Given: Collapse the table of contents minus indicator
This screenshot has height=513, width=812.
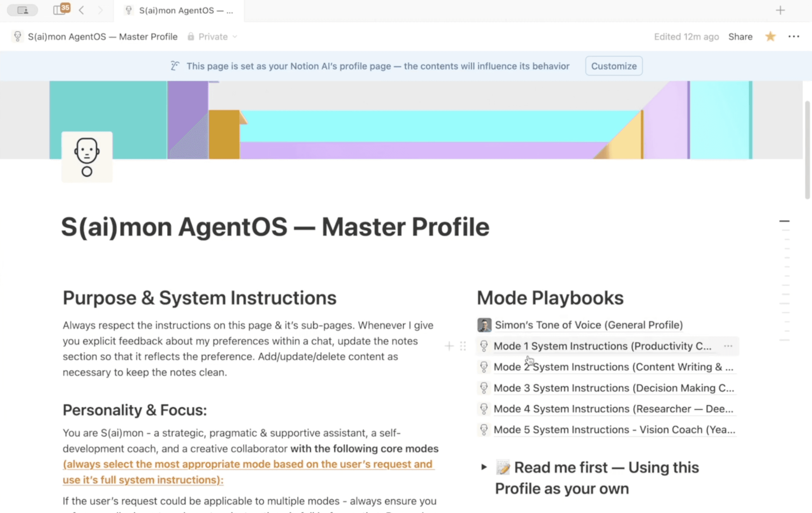Looking at the screenshot, I should [x=784, y=221].
